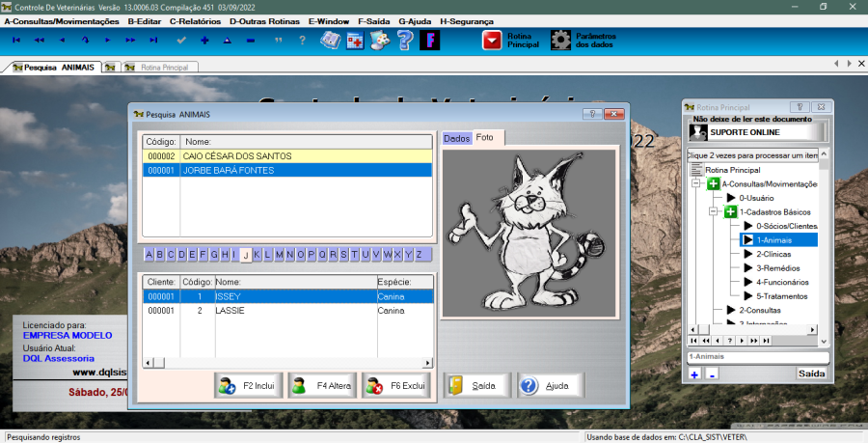Click the blue plus expand-all button in Rotina Principal
This screenshot has height=443, width=868.
(694, 374)
